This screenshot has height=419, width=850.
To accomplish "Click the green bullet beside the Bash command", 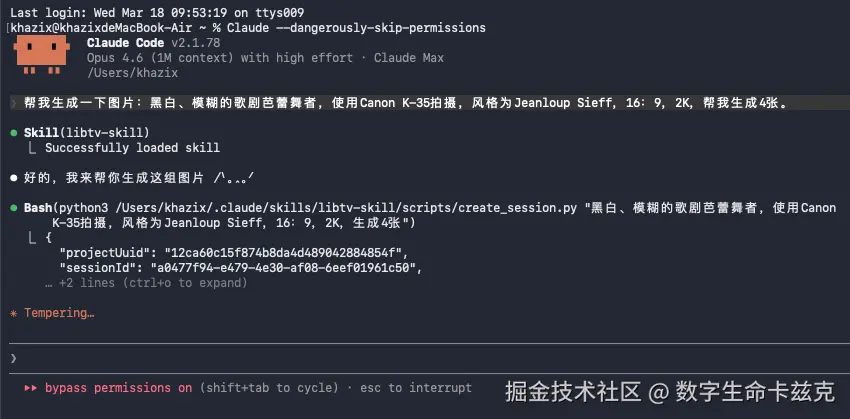I will (13, 208).
